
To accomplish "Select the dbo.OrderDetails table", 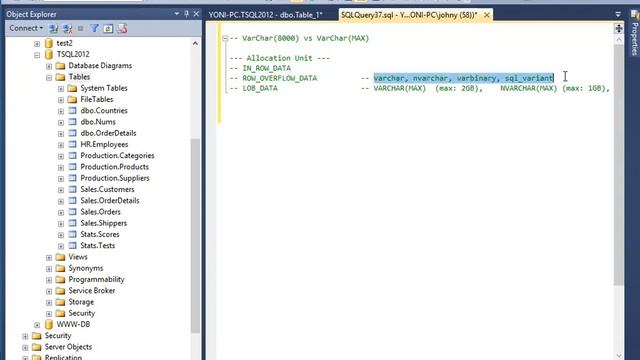I will click(108, 133).
